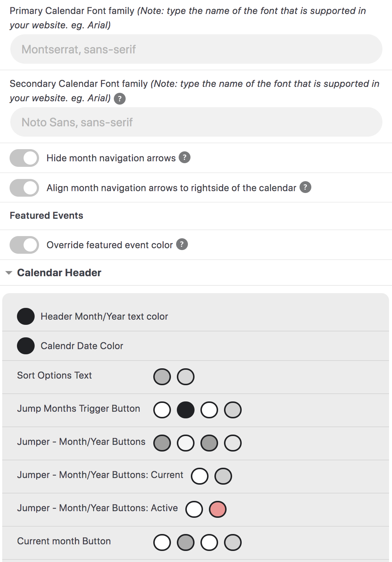Select the fourth Jump Months Trigger Button swatch
Viewport: 392px width, 562px height.
click(x=232, y=410)
